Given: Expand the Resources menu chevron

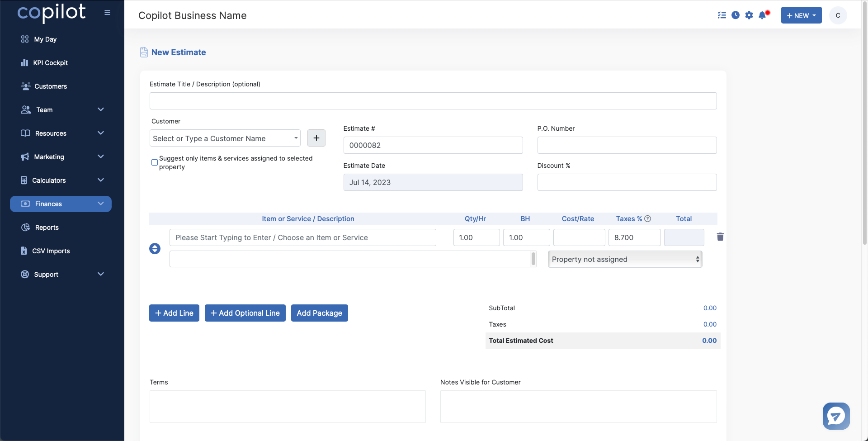Looking at the screenshot, I should pyautogui.click(x=101, y=133).
